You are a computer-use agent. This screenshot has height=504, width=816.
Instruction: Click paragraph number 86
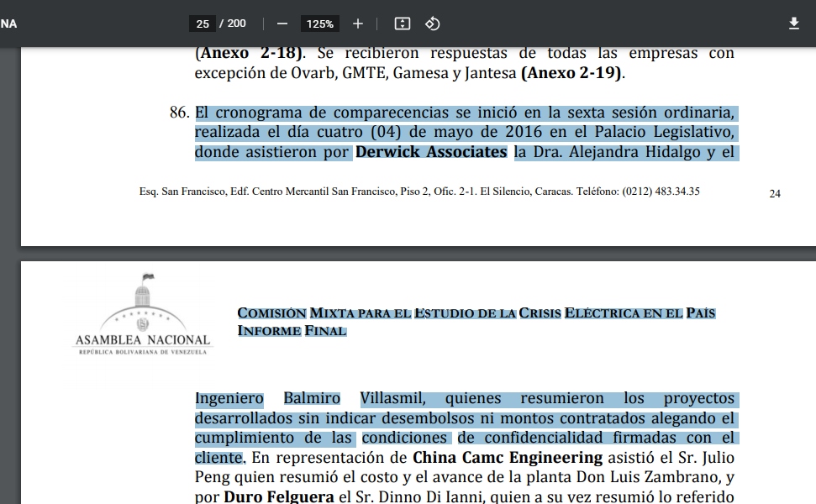coord(179,113)
